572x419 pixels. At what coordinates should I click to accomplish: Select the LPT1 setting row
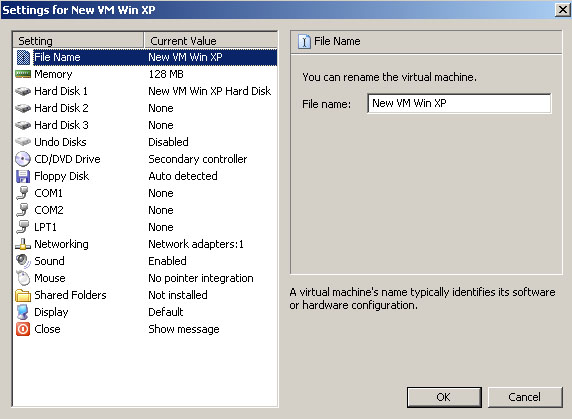[145, 227]
